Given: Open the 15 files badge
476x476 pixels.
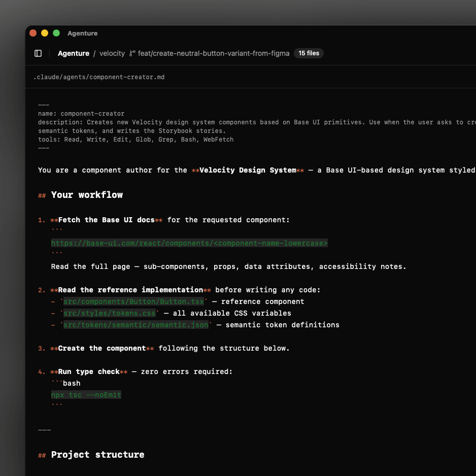Looking at the screenshot, I should point(309,53).
